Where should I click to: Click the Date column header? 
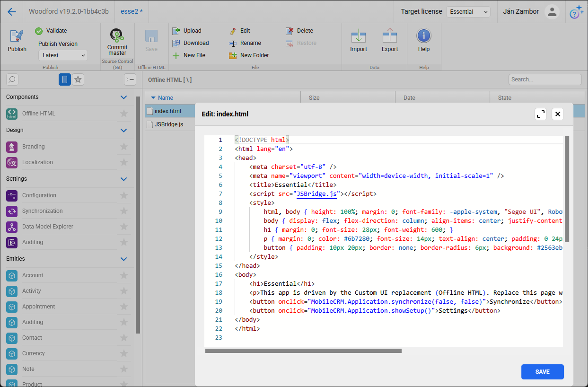pos(443,98)
